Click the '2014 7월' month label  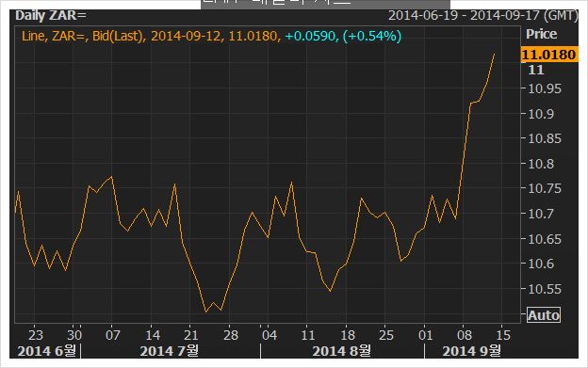[169, 351]
